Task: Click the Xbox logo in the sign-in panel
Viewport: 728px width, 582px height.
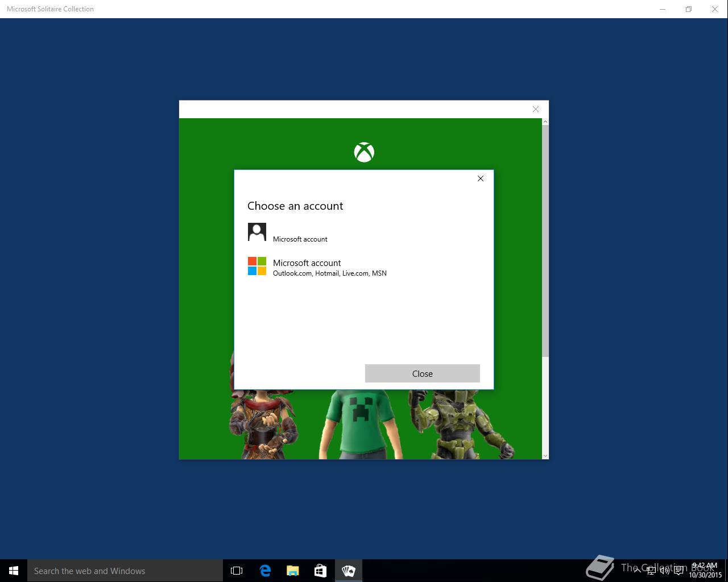Action: pos(364,152)
